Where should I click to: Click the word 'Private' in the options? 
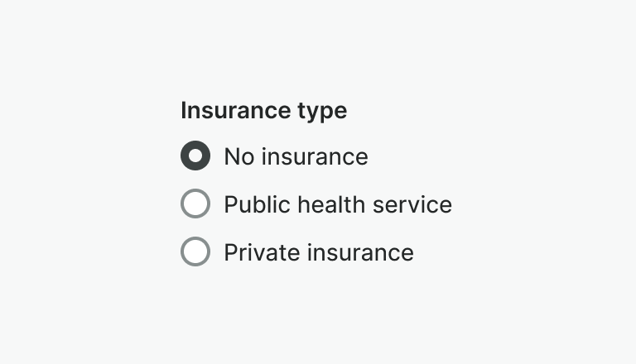[254, 252]
